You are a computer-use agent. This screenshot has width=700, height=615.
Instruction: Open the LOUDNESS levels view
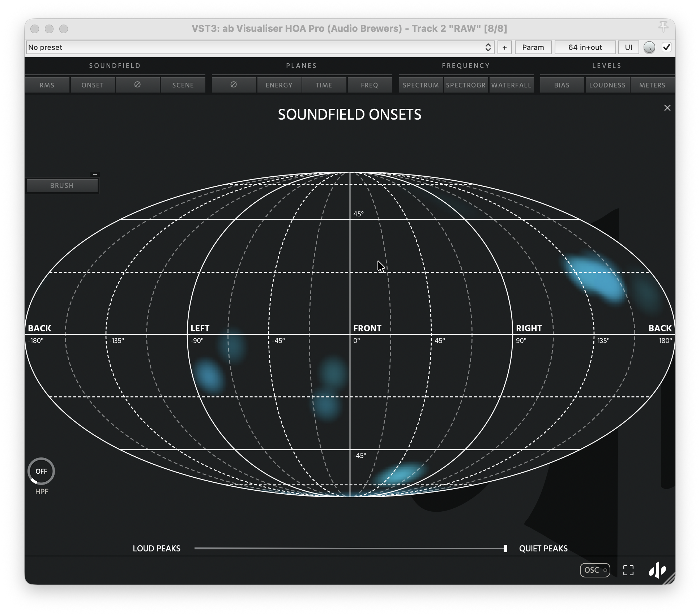607,85
